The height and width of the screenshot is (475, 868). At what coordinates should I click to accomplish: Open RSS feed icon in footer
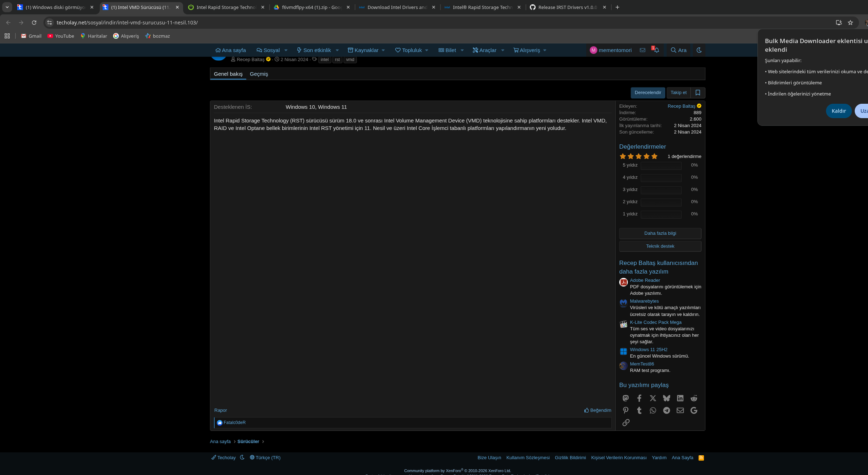(701, 458)
